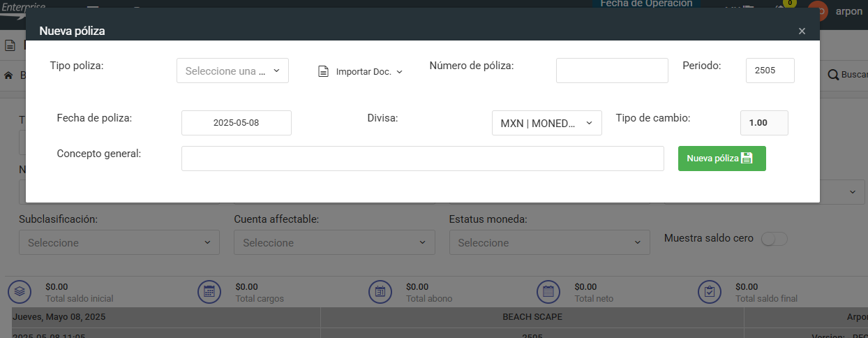Expand the Divisa currency dropdown
The width and height of the screenshot is (868, 338).
tap(546, 123)
